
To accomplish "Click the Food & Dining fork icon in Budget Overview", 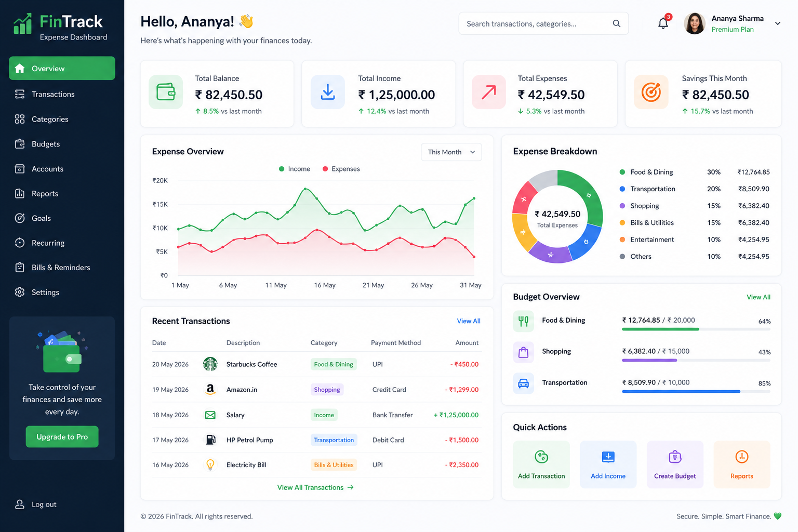I will tap(524, 321).
